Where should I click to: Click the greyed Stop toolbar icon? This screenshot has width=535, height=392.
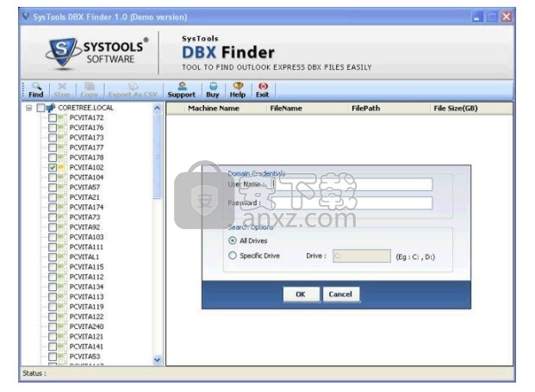tap(62, 90)
